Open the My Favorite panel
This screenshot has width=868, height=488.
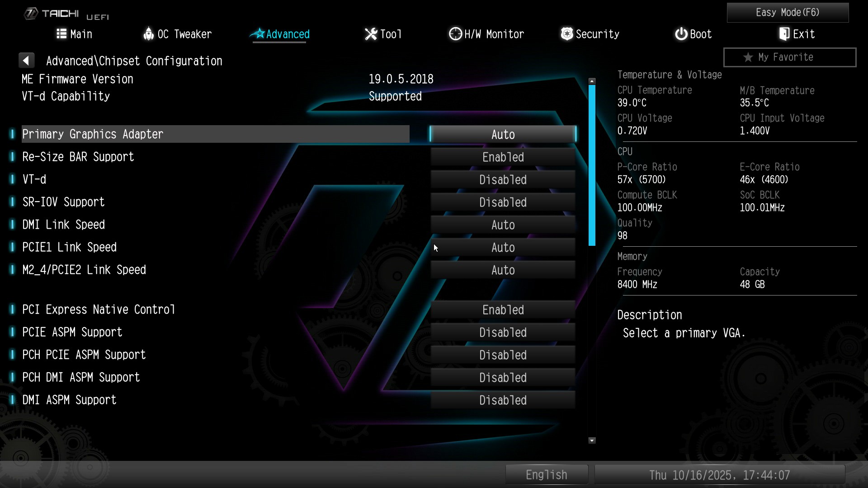pyautogui.click(x=789, y=57)
